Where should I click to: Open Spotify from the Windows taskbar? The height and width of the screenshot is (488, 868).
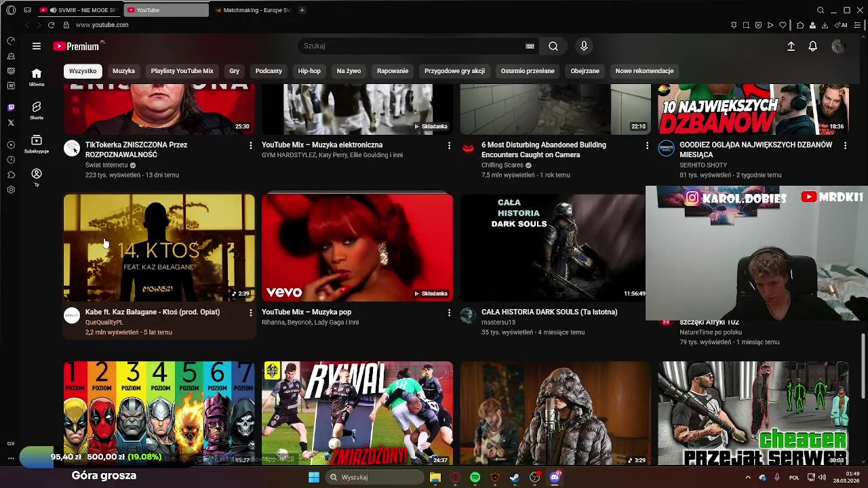[475, 477]
